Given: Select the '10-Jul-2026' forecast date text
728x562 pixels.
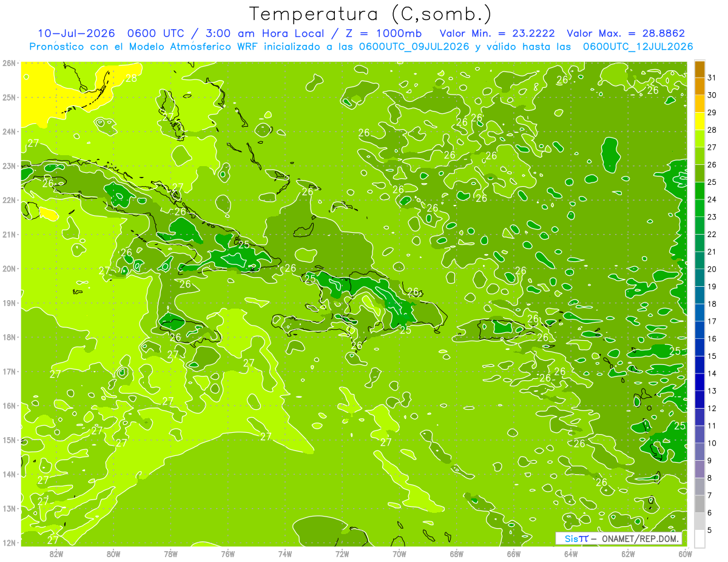Looking at the screenshot, I should point(78,33).
